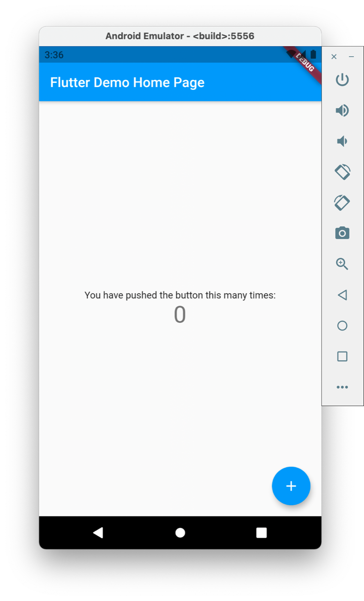The width and height of the screenshot is (364, 601).
Task: Tap the Android recent apps button
Action: click(262, 533)
